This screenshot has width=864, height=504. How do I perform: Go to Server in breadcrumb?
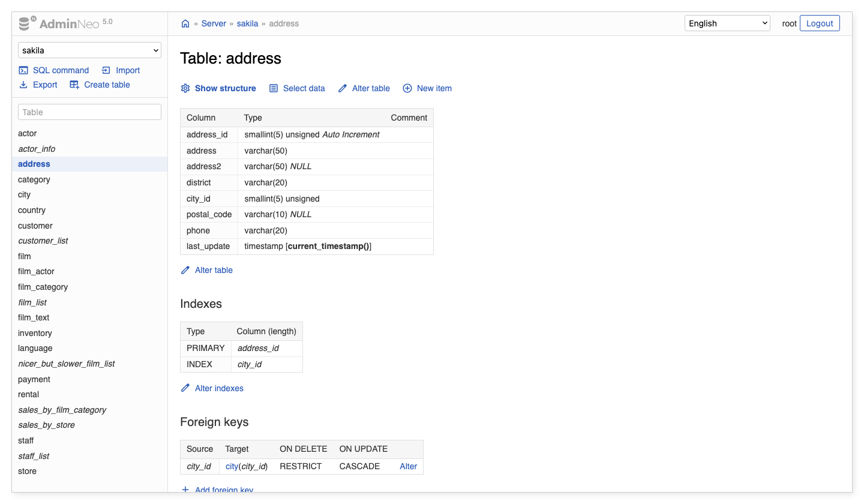(x=214, y=24)
